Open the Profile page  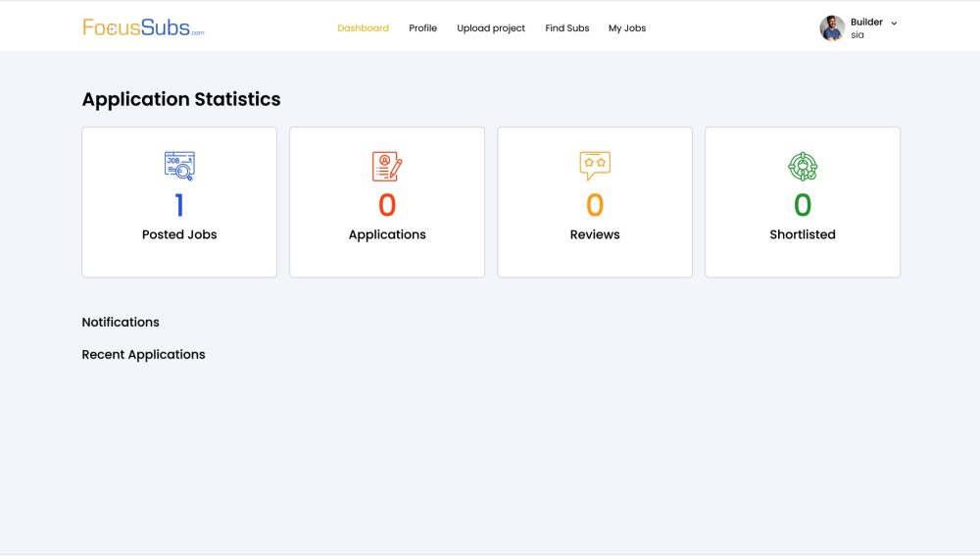point(422,28)
